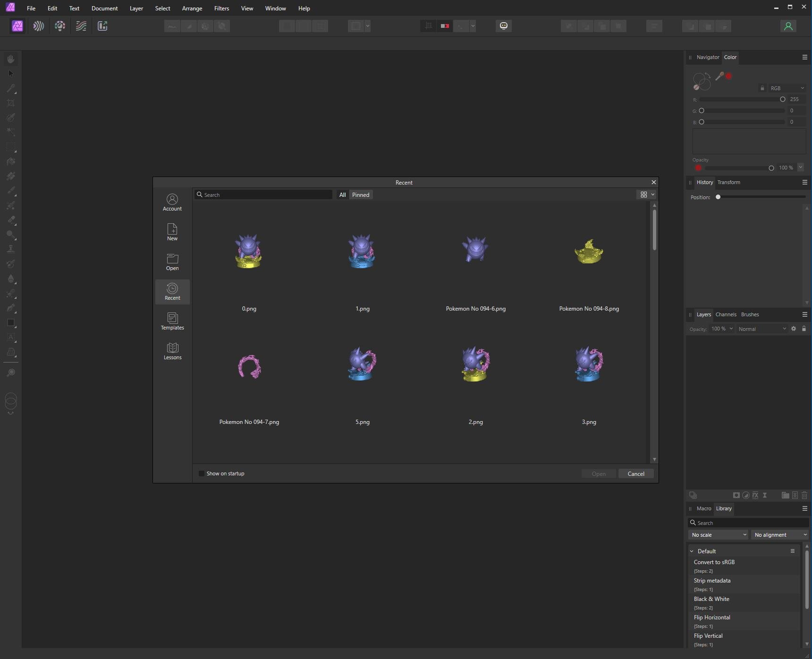Open the Layer menu
The height and width of the screenshot is (659, 812).
tap(136, 8)
